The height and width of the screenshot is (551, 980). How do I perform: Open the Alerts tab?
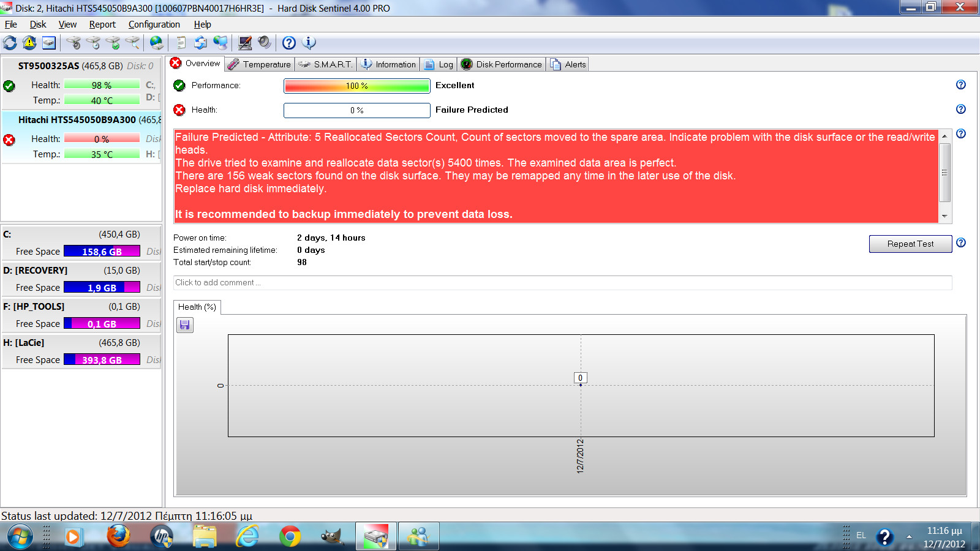tap(568, 64)
